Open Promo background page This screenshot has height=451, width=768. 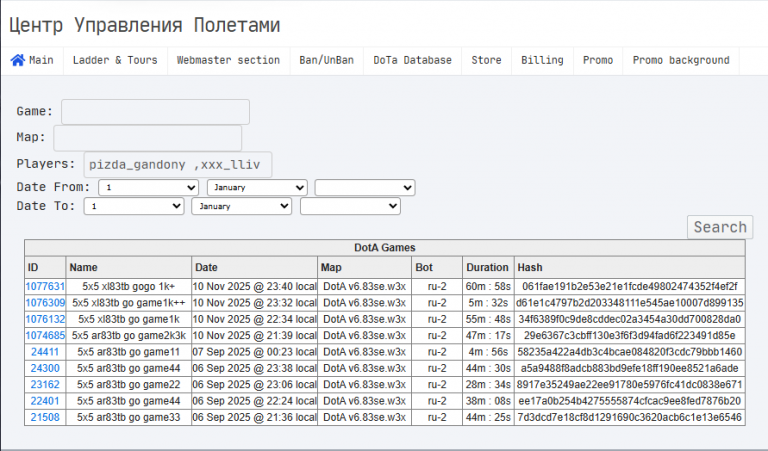coord(681,60)
